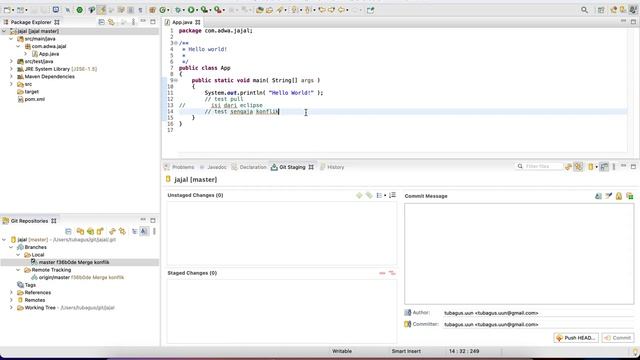The width and height of the screenshot is (640, 360).
Task: Click the Commit button
Action: 618,338
